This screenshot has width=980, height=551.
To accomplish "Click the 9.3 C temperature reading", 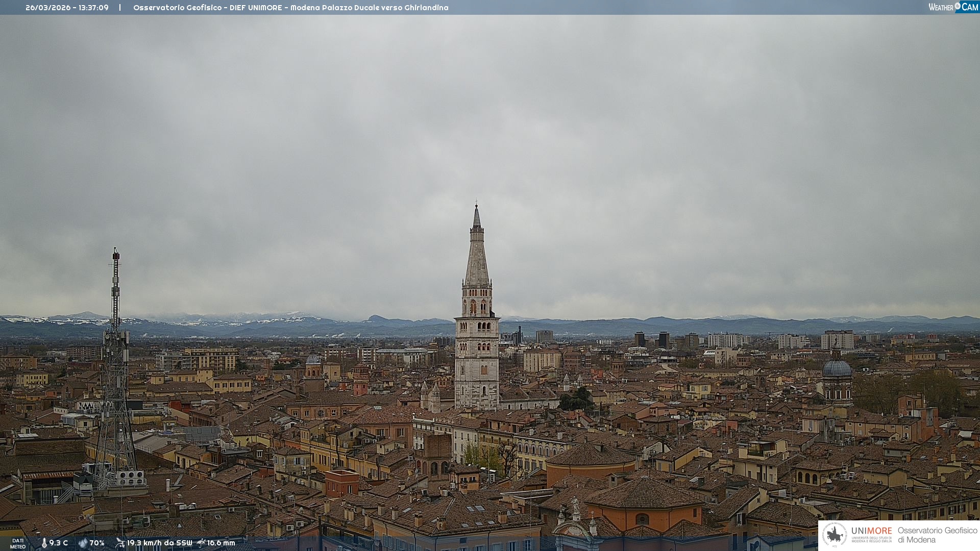I will [x=59, y=543].
